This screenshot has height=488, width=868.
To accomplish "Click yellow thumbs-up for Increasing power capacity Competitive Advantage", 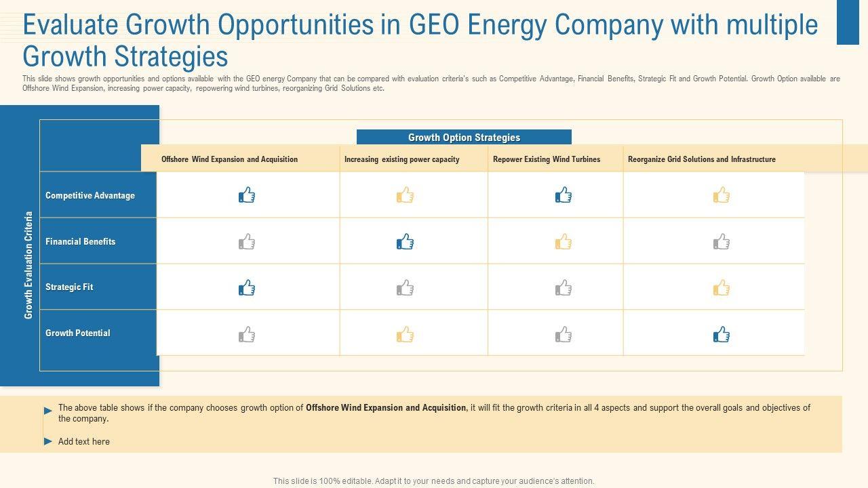I will coord(405,195).
